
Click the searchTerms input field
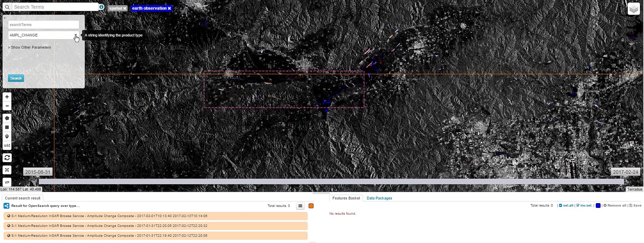[x=43, y=25]
